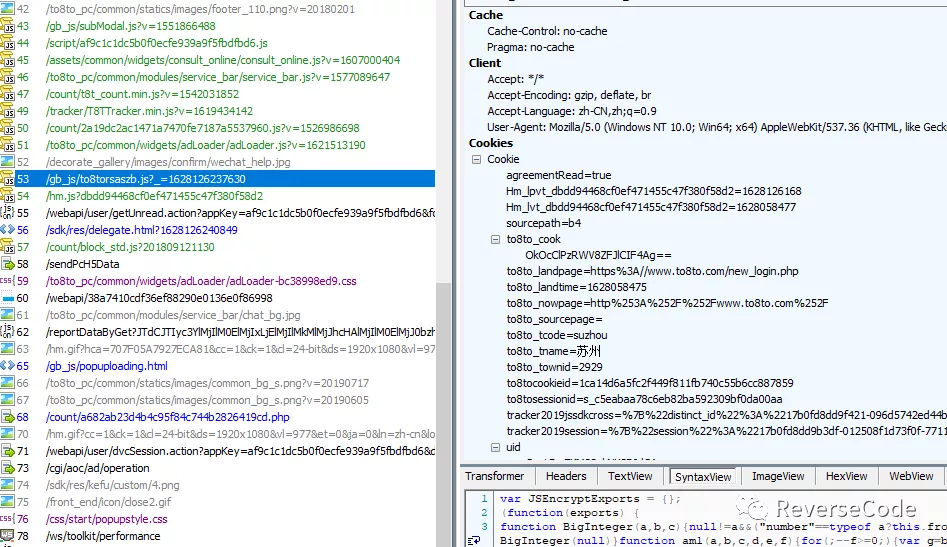Collapse the to8to_cook cookie node

(x=495, y=240)
